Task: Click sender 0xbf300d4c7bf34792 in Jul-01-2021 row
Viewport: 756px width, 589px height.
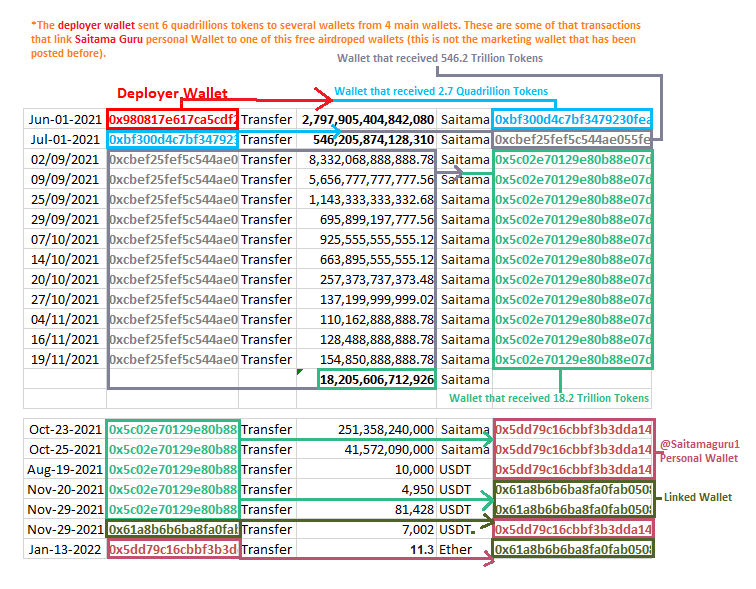Action: [x=173, y=140]
